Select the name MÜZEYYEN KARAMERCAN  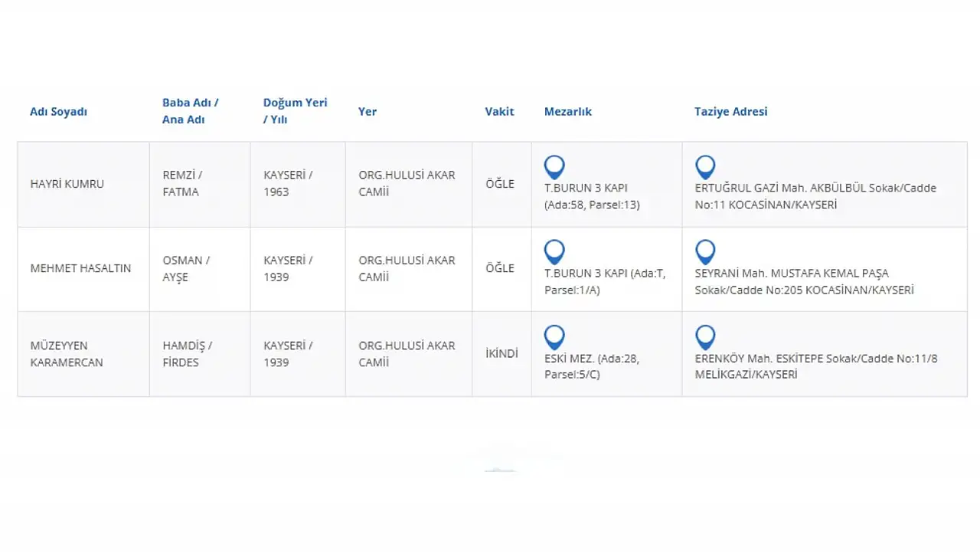tap(67, 354)
